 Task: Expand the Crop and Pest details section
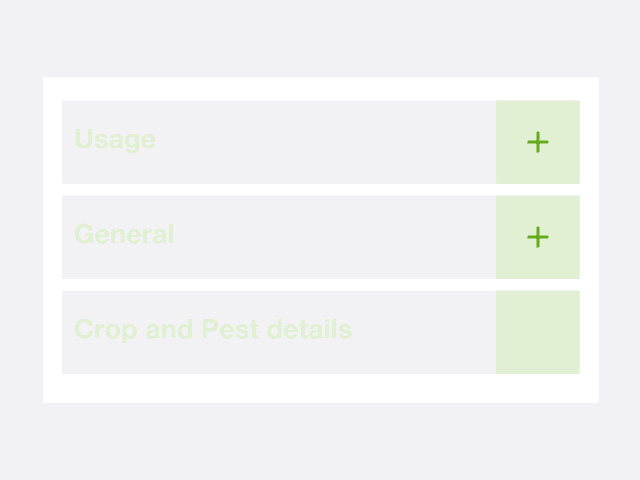point(538,332)
